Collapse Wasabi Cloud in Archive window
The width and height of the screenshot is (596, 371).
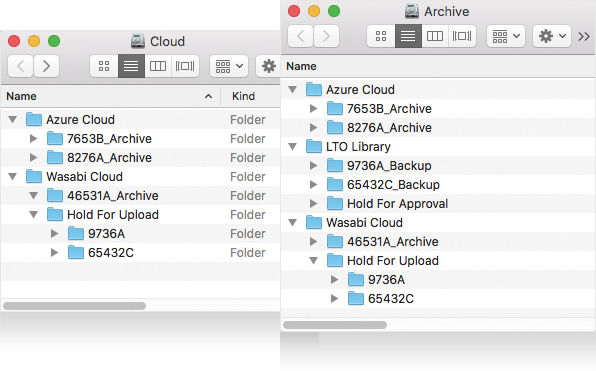tap(292, 223)
